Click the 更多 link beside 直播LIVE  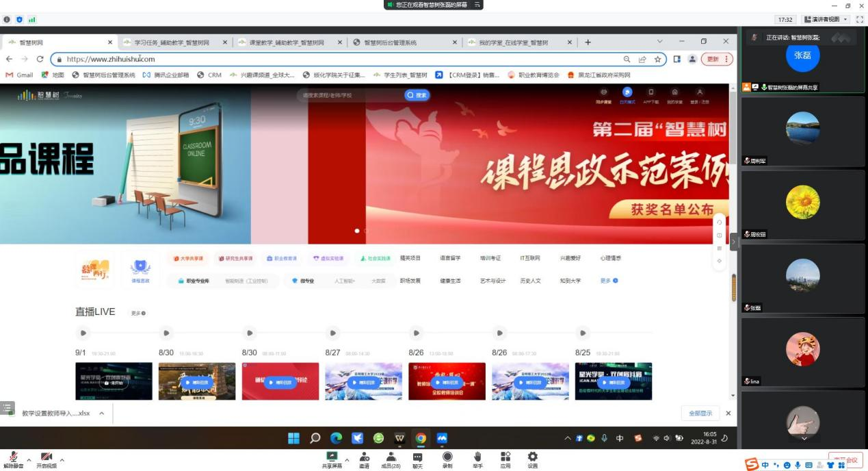(x=138, y=313)
